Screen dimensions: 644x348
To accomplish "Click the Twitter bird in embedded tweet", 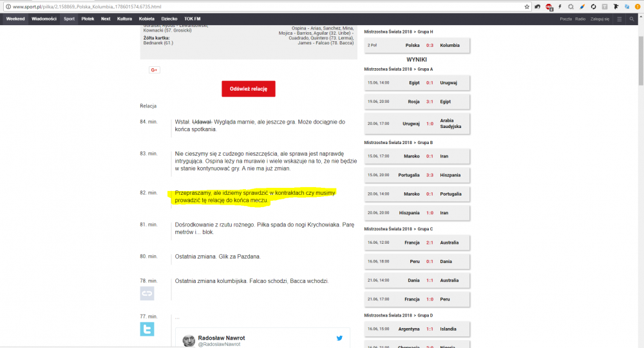I will click(339, 338).
